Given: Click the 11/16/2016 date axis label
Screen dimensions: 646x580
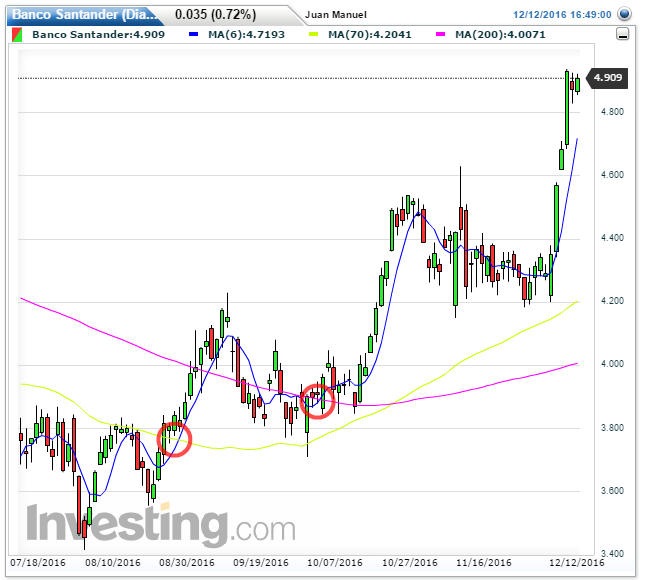Looking at the screenshot, I should pyautogui.click(x=484, y=563).
